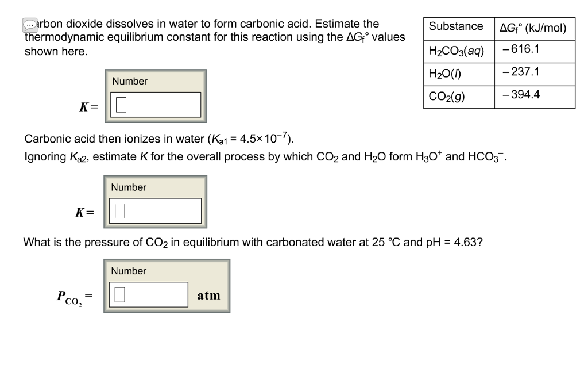This screenshot has height=372, width=588.
Task: Click the ΔGf° (kJ/mol) column header
Action: (x=534, y=26)
